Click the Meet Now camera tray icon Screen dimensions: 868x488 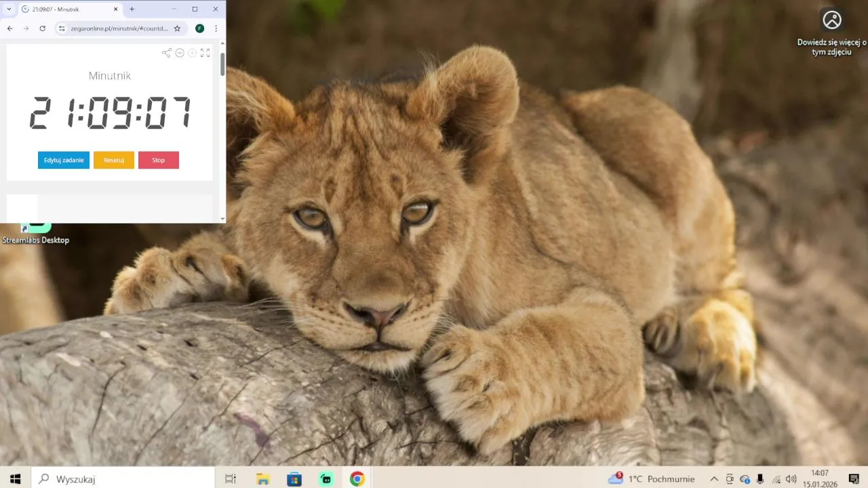point(730,479)
